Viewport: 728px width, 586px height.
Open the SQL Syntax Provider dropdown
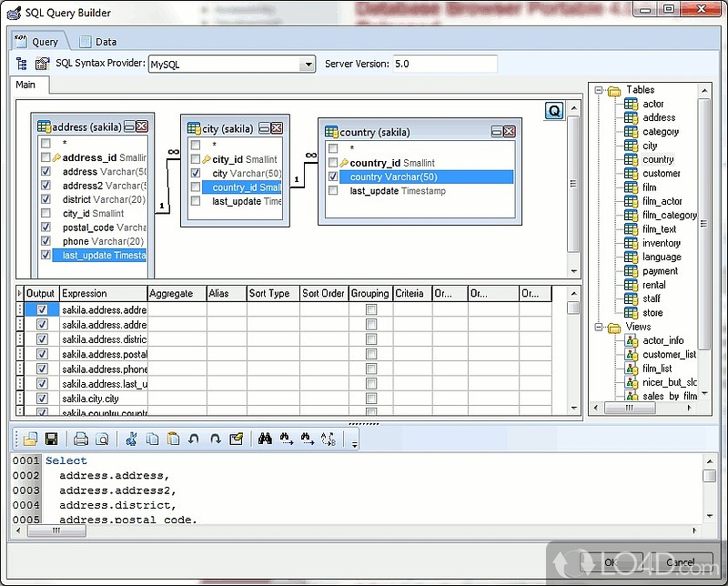308,64
